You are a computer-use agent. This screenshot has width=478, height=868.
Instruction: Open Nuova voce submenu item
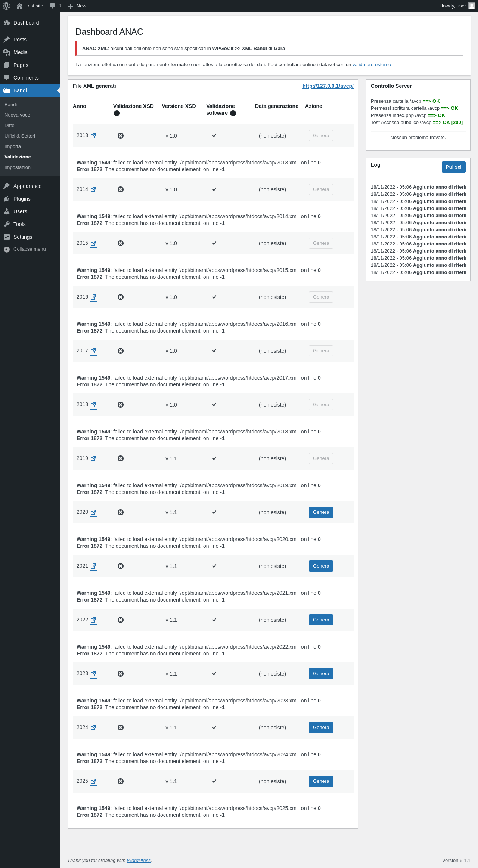[x=30, y=115]
